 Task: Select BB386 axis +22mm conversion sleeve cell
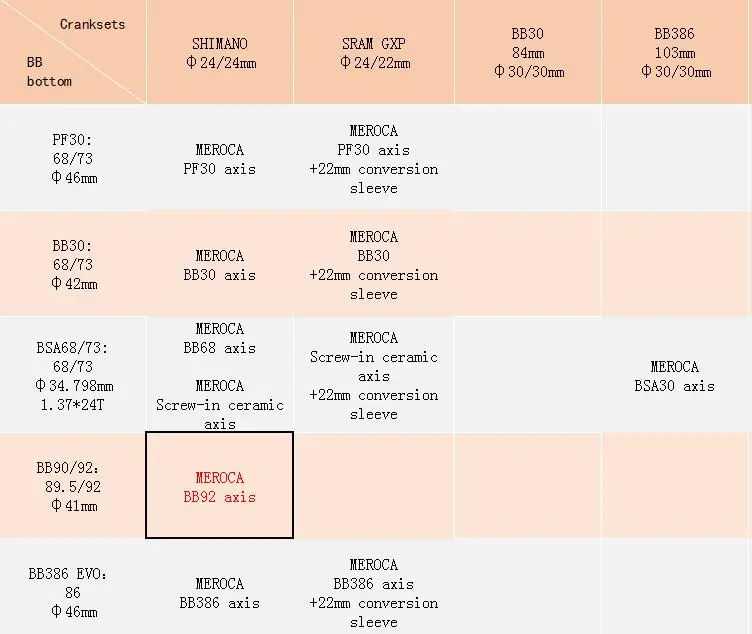pos(374,587)
